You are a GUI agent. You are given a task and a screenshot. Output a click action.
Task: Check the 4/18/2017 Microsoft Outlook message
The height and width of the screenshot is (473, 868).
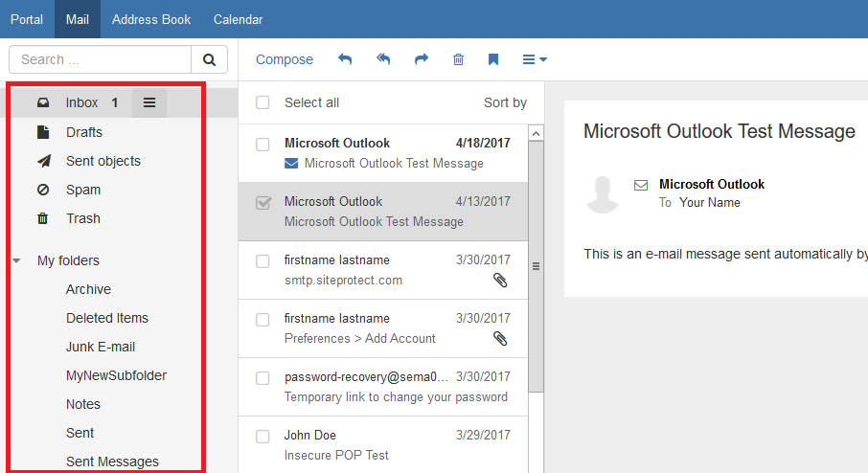(263, 145)
